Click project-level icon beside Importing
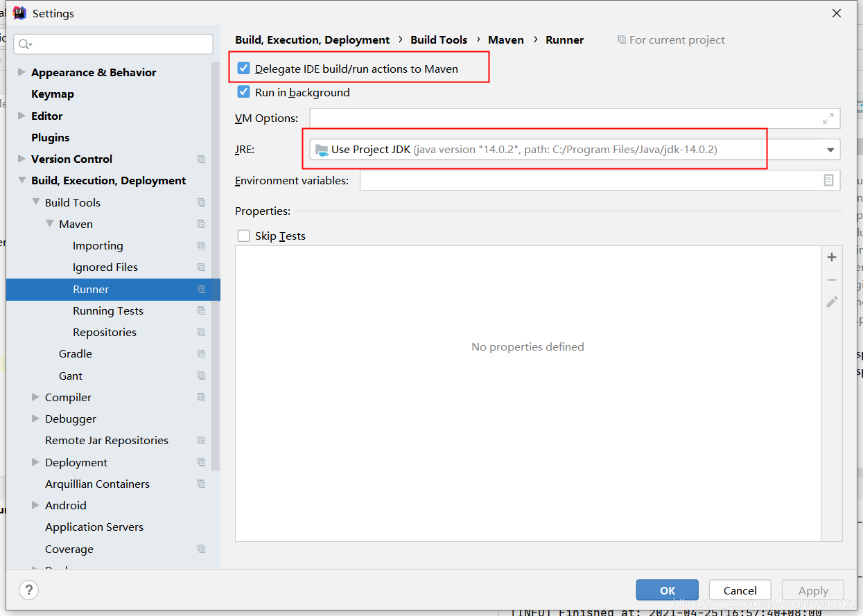The width and height of the screenshot is (863, 616). (x=201, y=245)
